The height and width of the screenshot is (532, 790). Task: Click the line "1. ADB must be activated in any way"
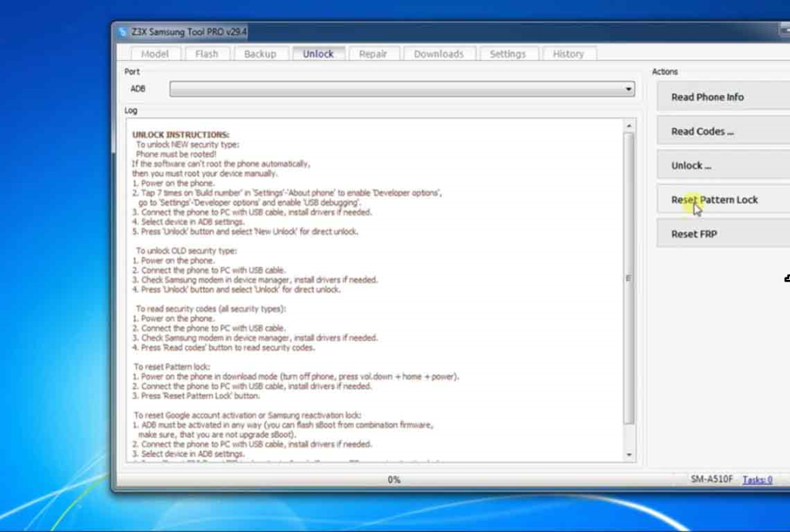click(x=282, y=425)
